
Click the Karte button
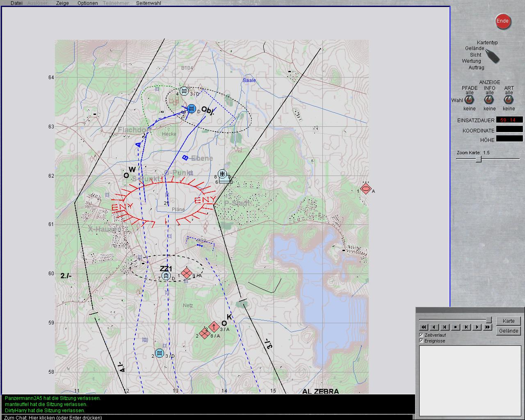click(509, 321)
